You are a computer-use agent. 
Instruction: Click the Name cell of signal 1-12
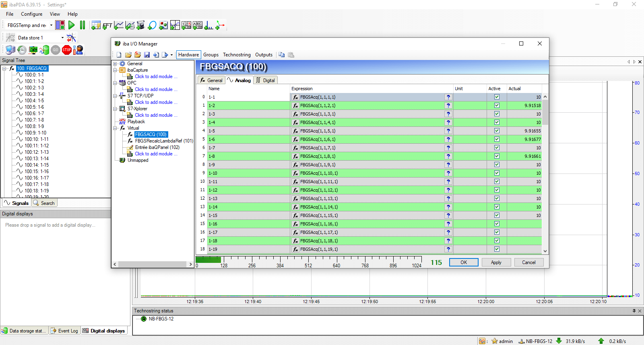(x=248, y=190)
